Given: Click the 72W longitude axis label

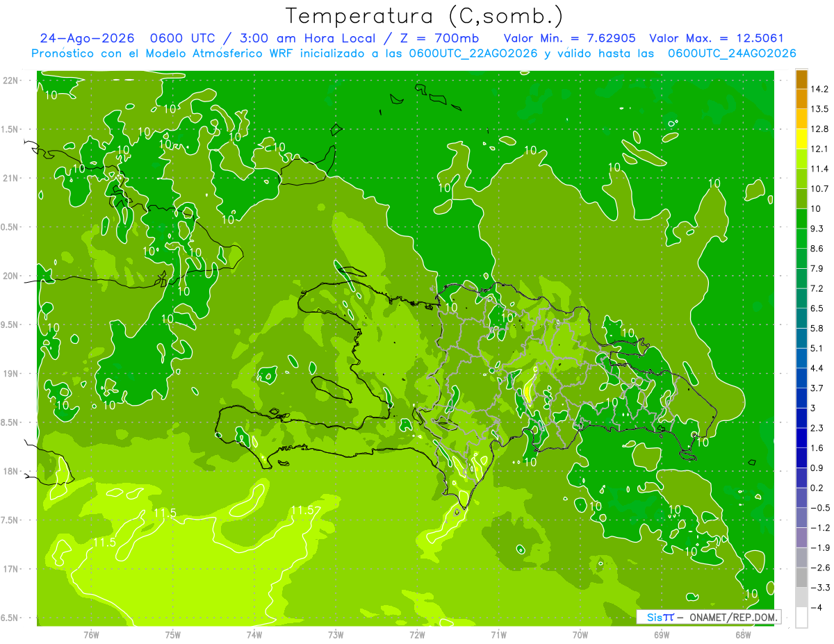Looking at the screenshot, I should tap(417, 635).
